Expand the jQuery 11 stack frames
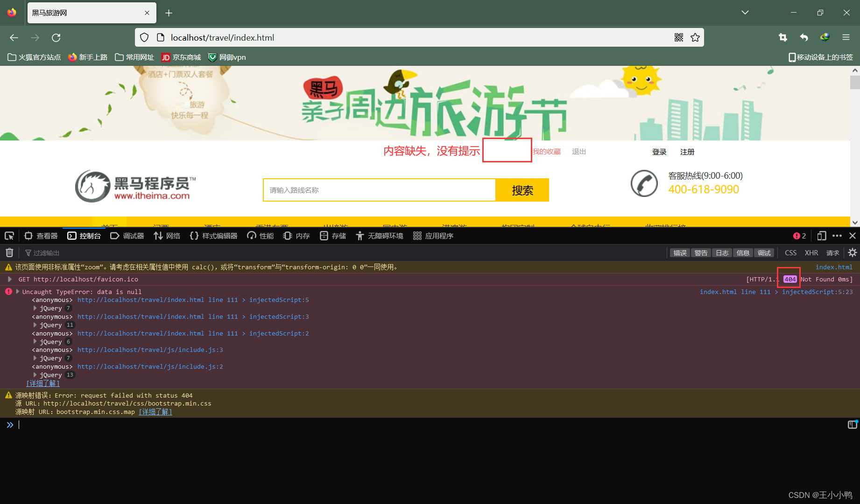 [35, 325]
